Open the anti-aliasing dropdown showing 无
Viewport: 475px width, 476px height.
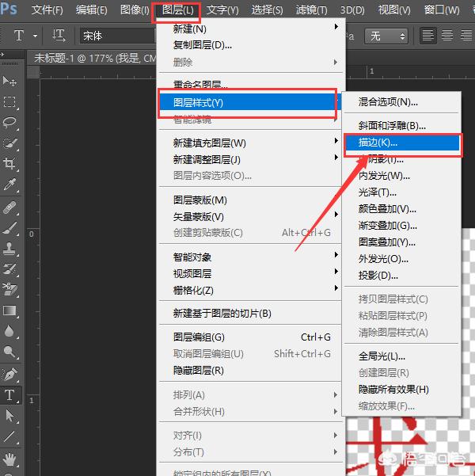click(386, 36)
